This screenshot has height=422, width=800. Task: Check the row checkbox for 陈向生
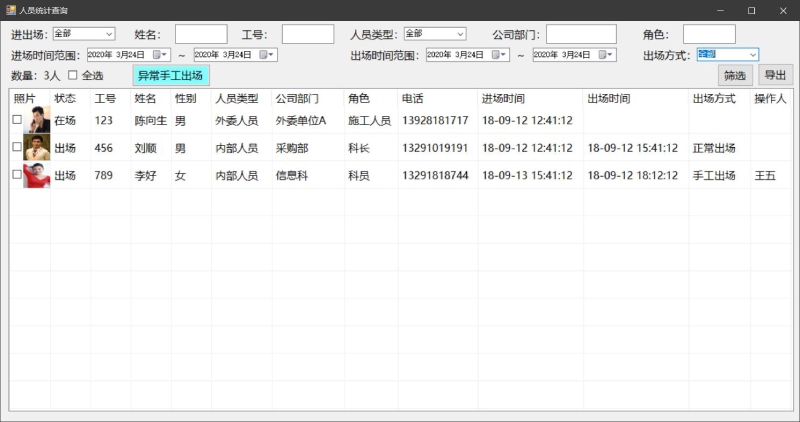point(16,121)
